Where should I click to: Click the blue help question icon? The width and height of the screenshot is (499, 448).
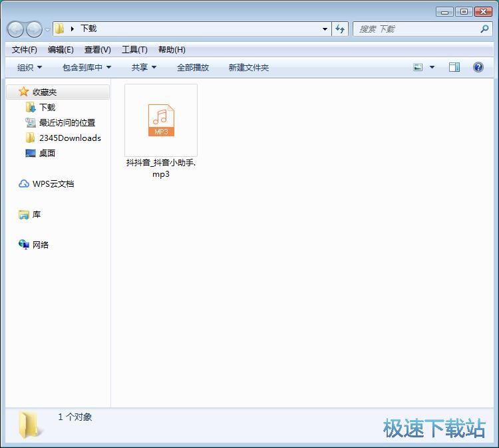point(478,67)
